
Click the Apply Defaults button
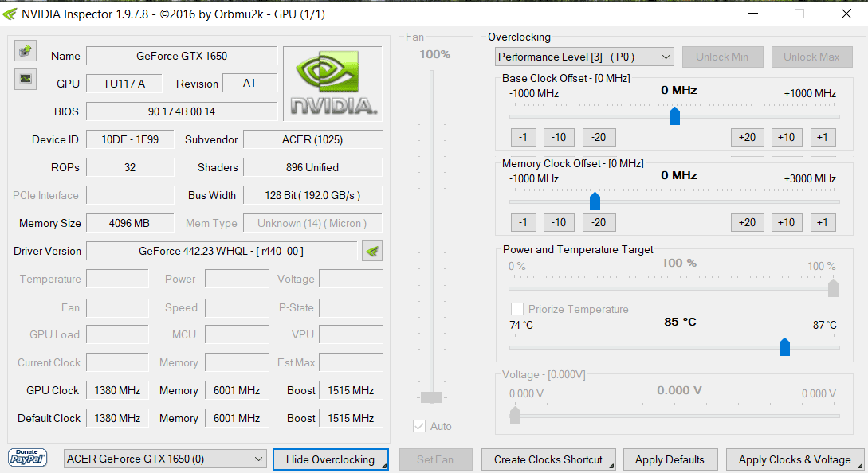670,459
